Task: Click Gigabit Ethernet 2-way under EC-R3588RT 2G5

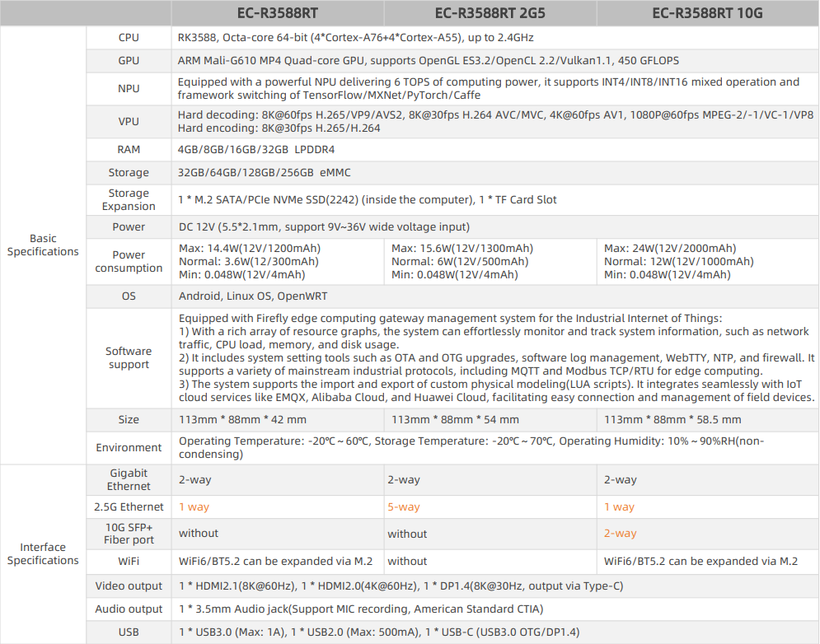Action: tap(404, 480)
